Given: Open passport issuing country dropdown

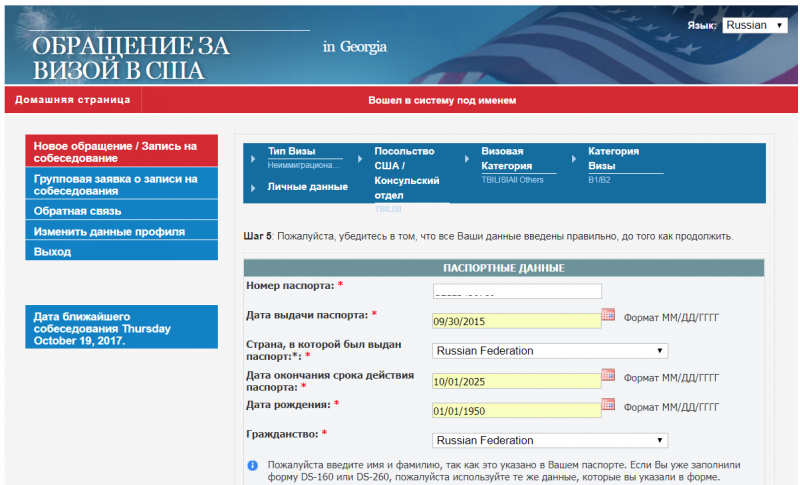Looking at the screenshot, I should coord(549,351).
